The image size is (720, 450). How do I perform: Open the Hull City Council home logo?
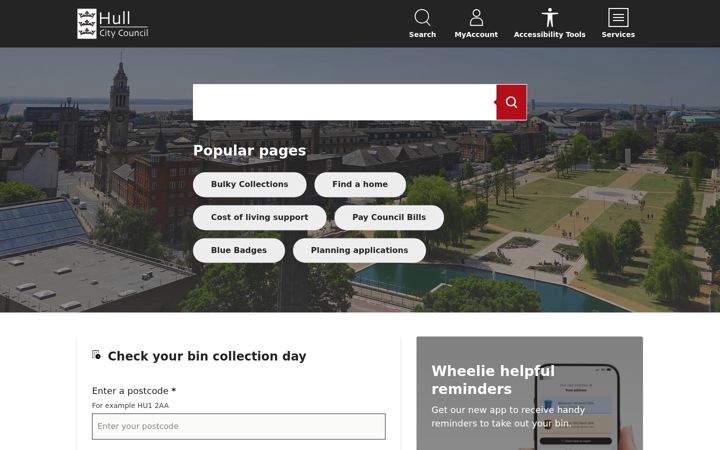(x=112, y=23)
